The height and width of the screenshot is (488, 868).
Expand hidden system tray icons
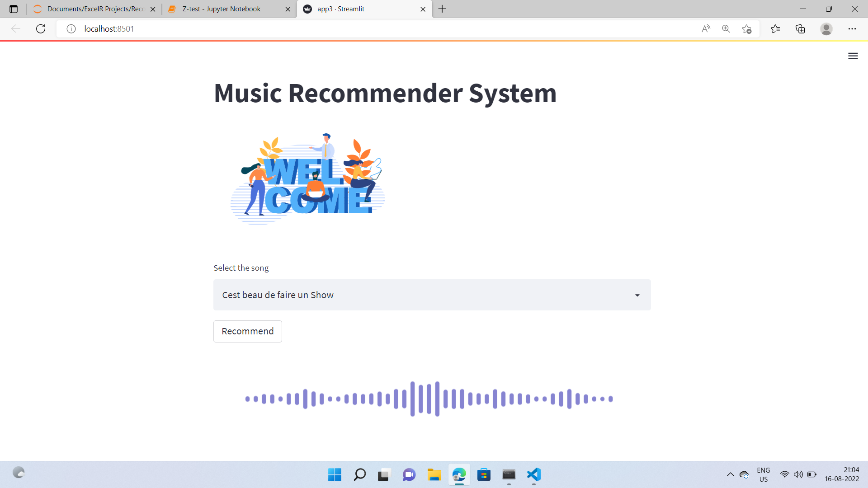[x=731, y=474]
